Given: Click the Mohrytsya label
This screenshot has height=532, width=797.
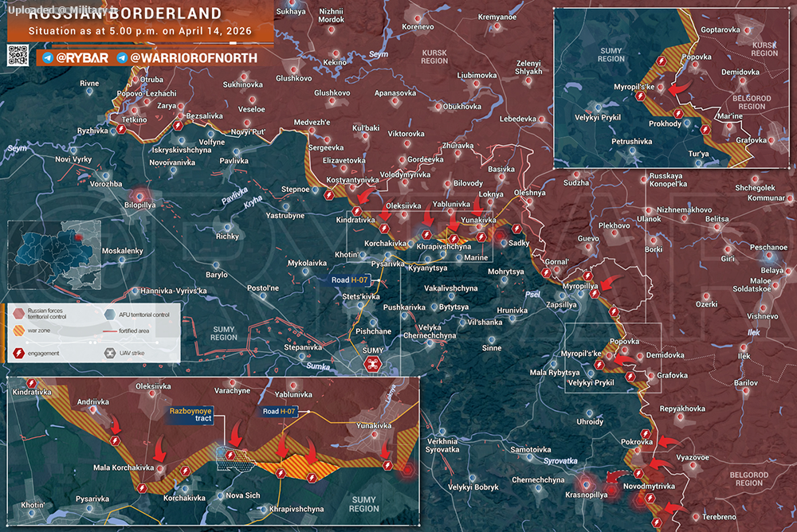Looking at the screenshot, I should pyautogui.click(x=506, y=272).
